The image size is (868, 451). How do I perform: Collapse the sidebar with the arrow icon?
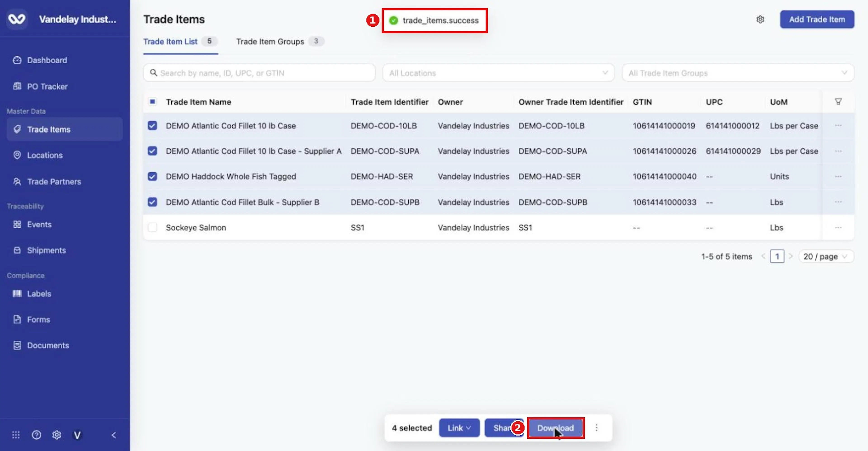click(114, 435)
